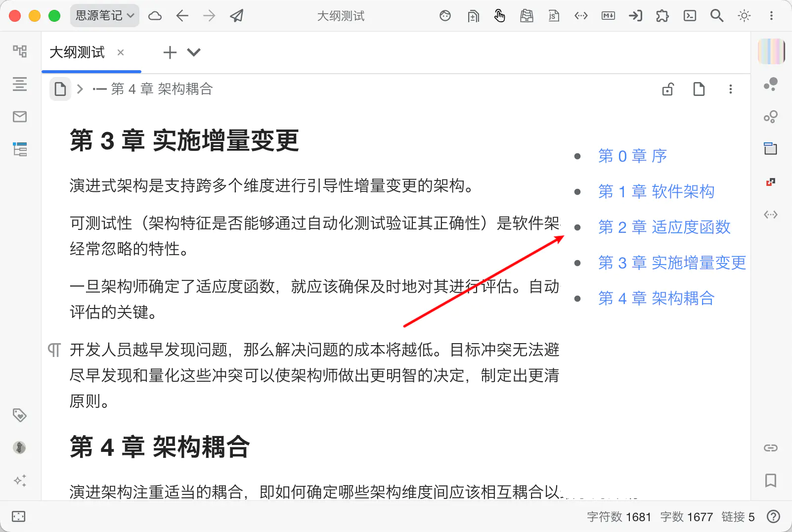Click the cloud sync icon
Viewport: 792px width, 532px height.
coord(155,16)
